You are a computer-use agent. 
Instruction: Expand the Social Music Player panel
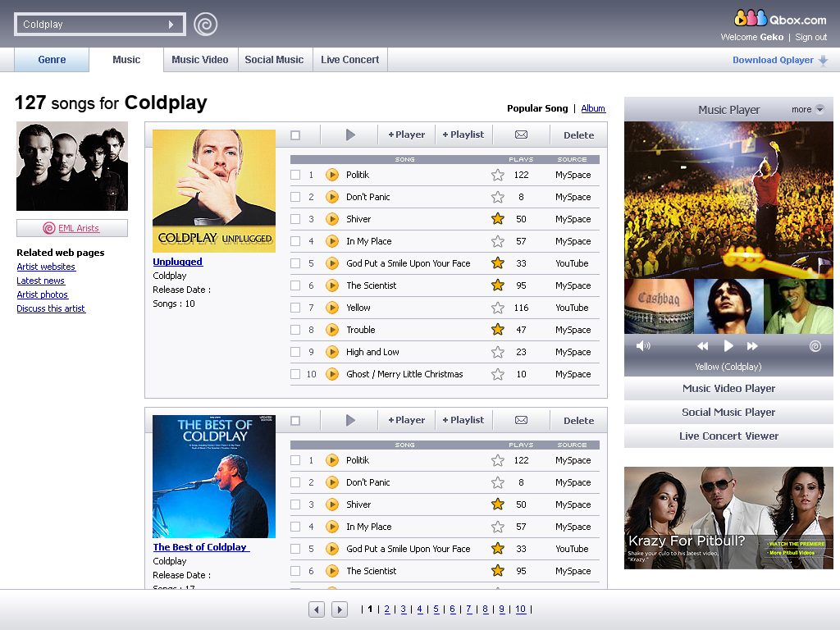coord(728,412)
